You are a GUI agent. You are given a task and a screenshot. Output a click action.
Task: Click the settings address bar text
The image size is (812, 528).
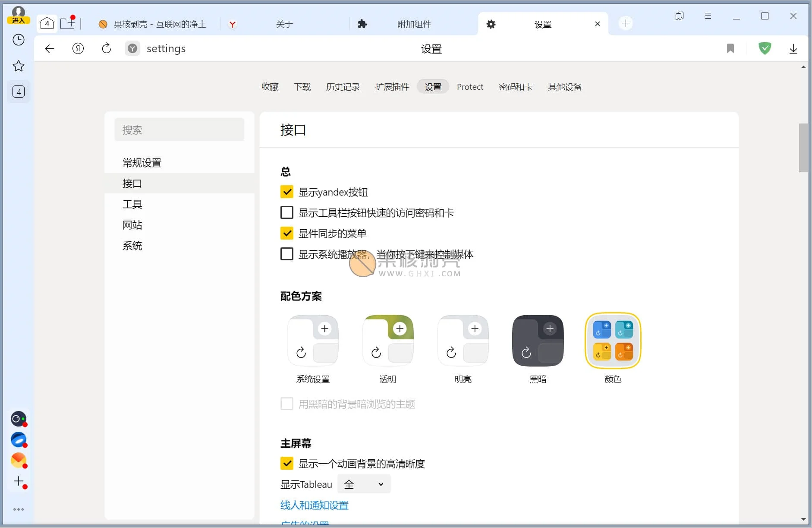(166, 48)
